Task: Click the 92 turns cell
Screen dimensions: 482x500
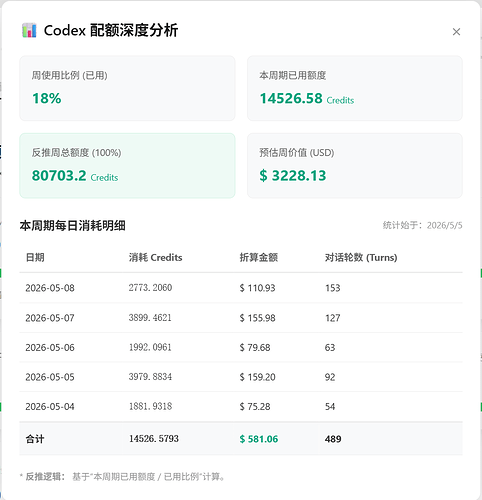Action: click(330, 377)
